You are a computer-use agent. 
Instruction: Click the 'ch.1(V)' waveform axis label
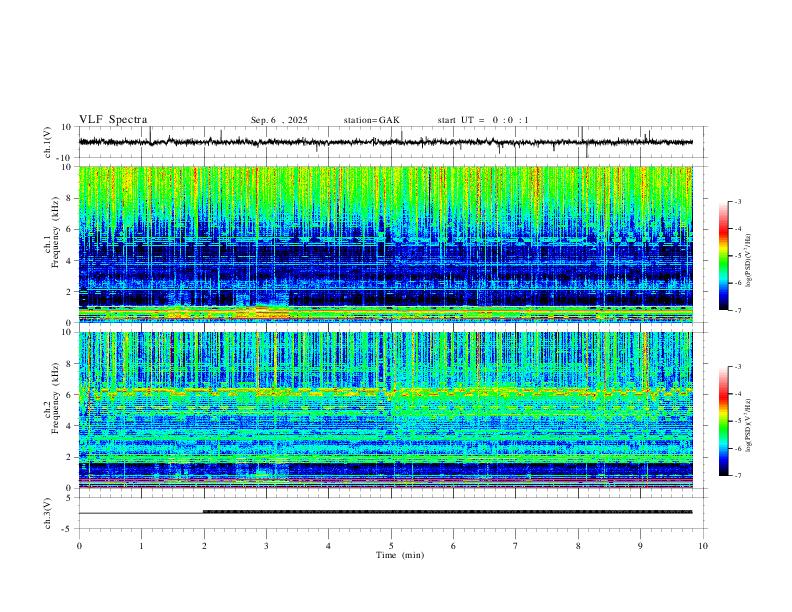[x=48, y=142]
